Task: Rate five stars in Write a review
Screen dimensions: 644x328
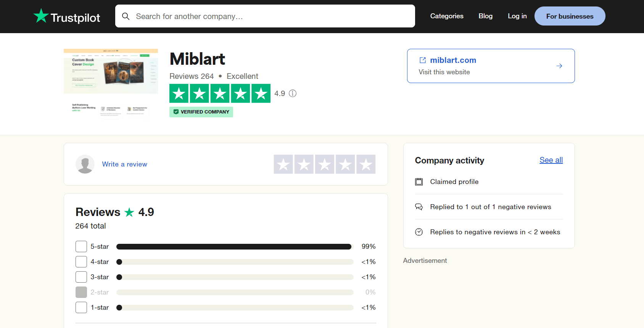Action: coord(366,164)
